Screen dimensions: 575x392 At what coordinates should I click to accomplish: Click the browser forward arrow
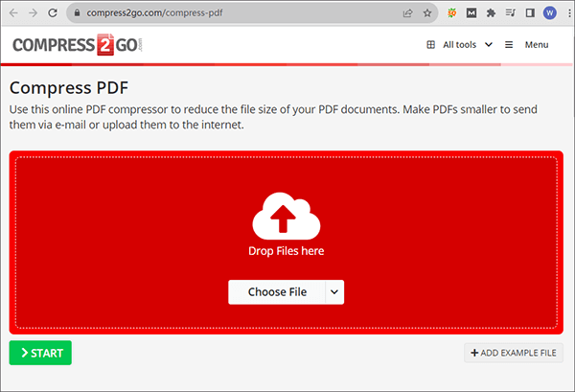coord(33,13)
